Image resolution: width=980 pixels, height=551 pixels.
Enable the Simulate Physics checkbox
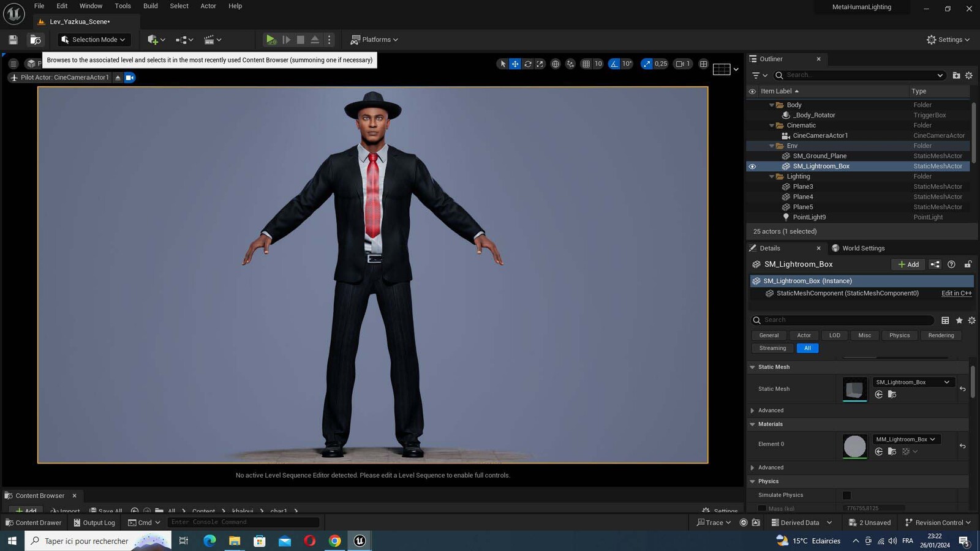(846, 495)
